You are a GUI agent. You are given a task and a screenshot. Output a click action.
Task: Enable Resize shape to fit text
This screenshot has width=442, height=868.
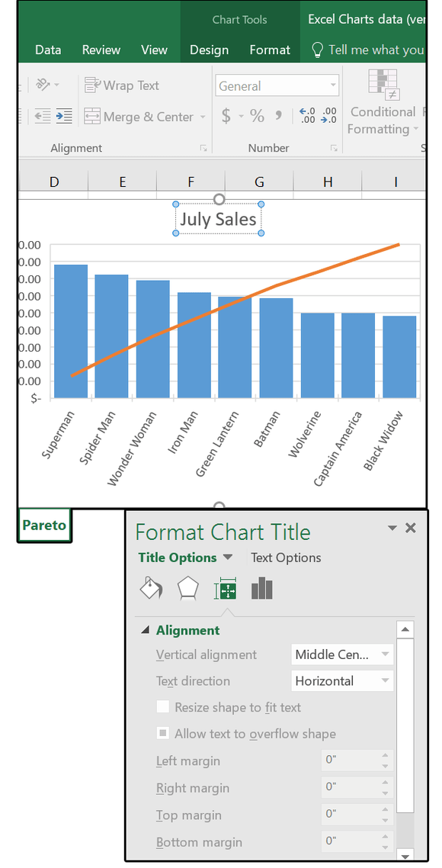tap(162, 707)
